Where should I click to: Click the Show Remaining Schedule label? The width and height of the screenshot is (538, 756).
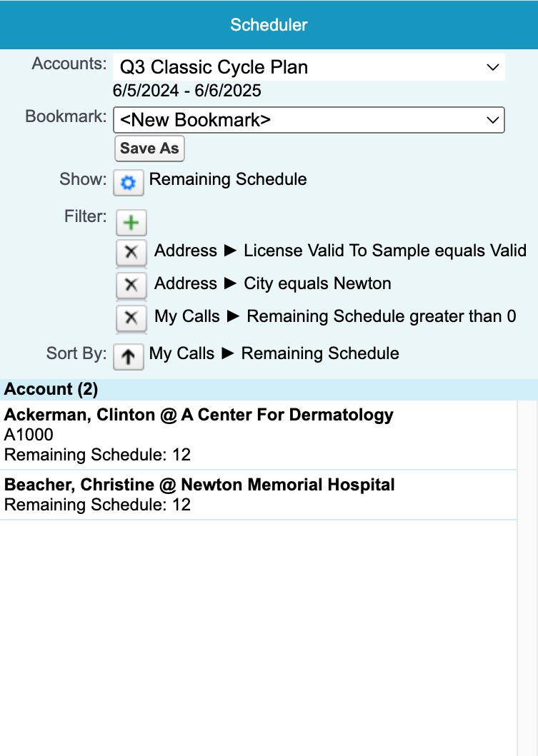(x=228, y=179)
